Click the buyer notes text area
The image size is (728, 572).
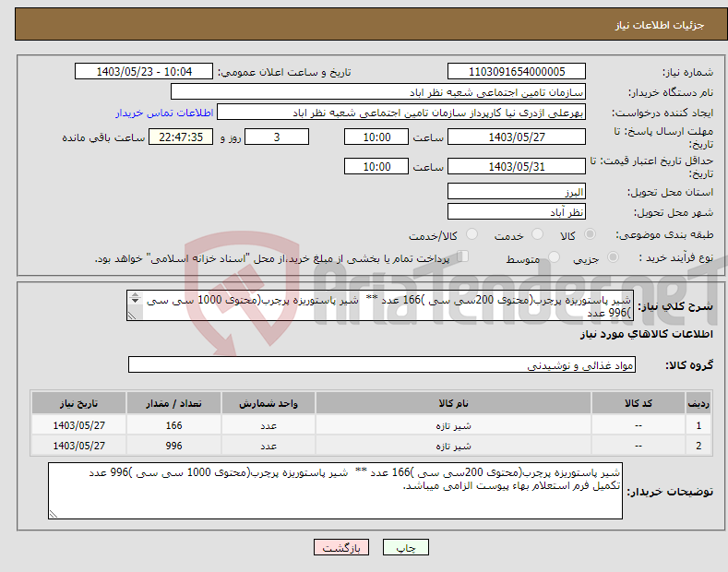[x=335, y=491]
